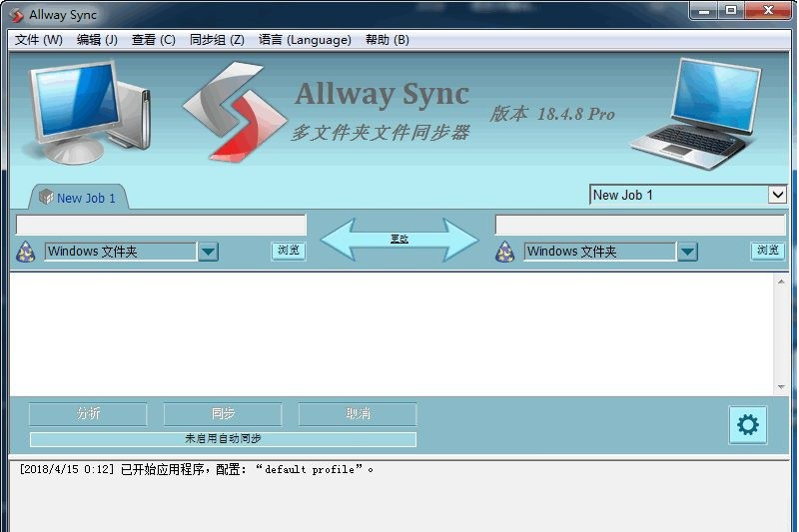
Task: Click the 版本 18.4.8 Pro version text
Action: pos(552,114)
